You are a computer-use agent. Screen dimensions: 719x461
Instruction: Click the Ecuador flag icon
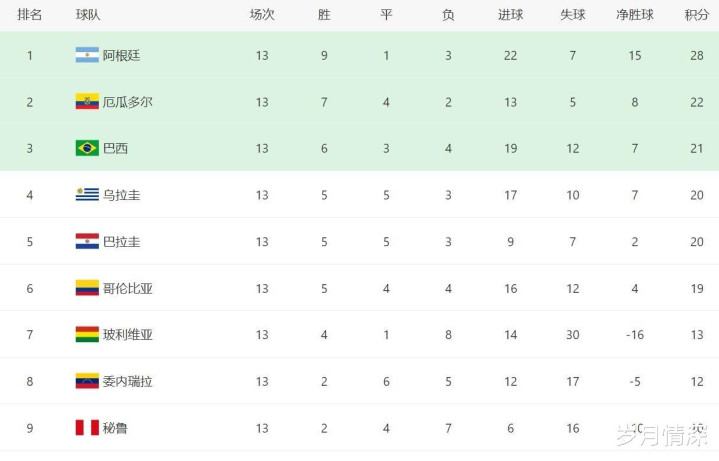pyautogui.click(x=87, y=101)
